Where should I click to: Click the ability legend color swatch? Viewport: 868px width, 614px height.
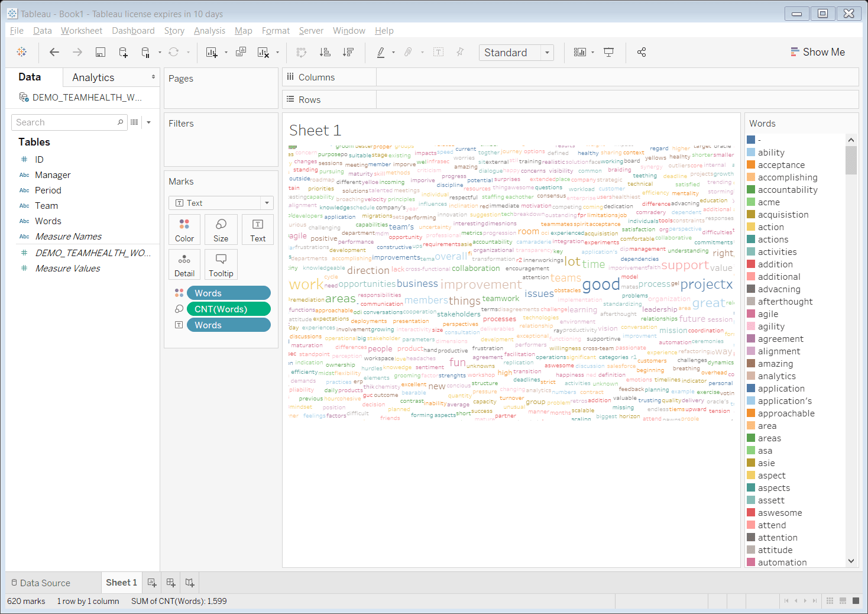(x=751, y=152)
